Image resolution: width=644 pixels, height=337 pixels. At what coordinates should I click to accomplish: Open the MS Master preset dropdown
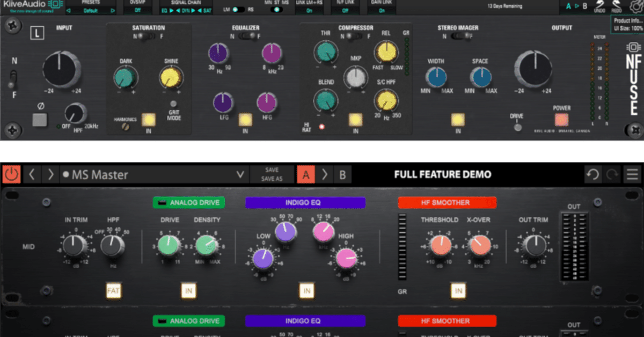[240, 175]
